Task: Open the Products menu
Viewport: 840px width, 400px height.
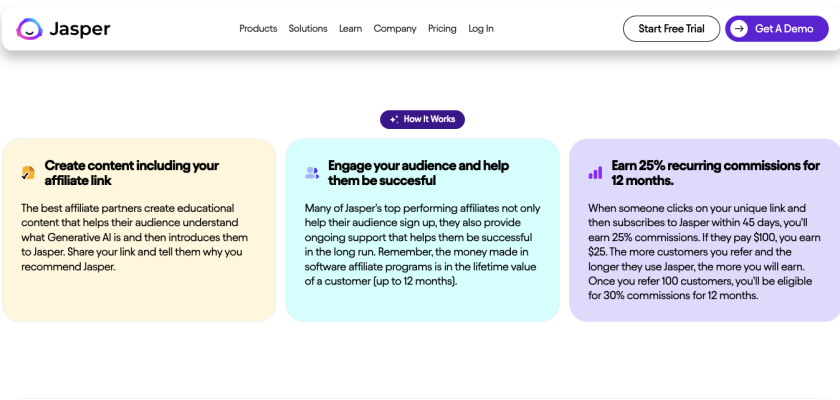Action: coord(258,29)
